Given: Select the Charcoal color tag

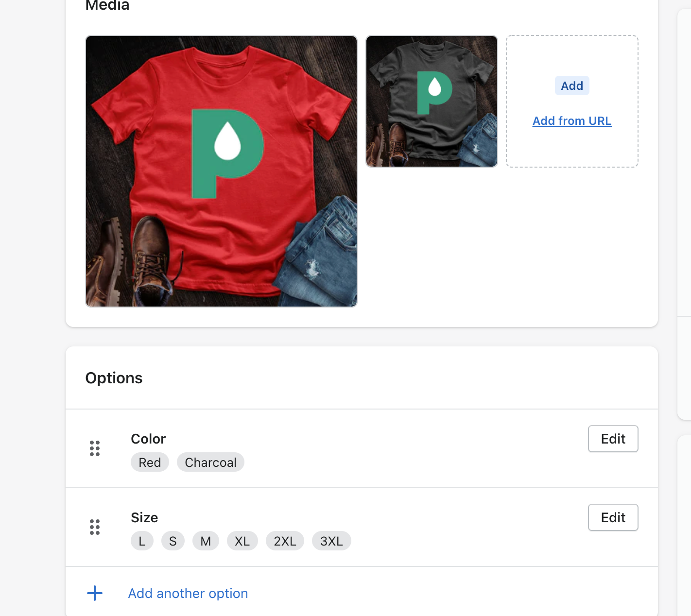Looking at the screenshot, I should tap(210, 462).
